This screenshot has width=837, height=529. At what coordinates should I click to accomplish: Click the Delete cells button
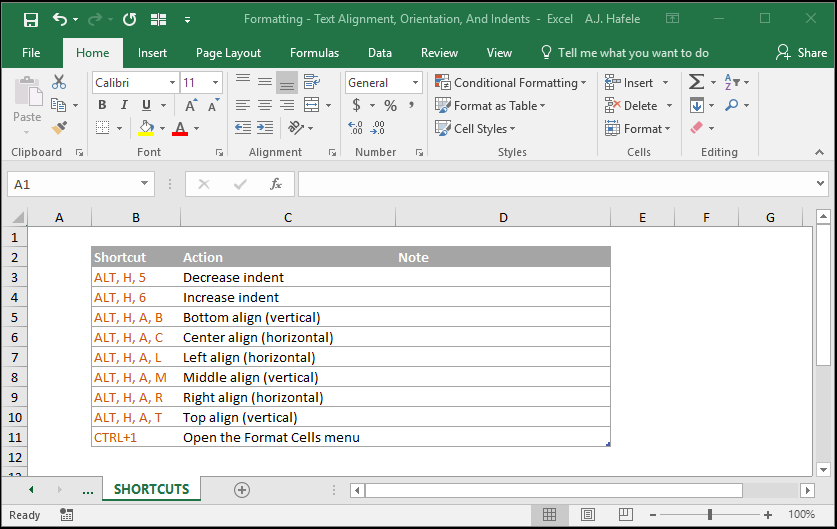pyautogui.click(x=631, y=106)
